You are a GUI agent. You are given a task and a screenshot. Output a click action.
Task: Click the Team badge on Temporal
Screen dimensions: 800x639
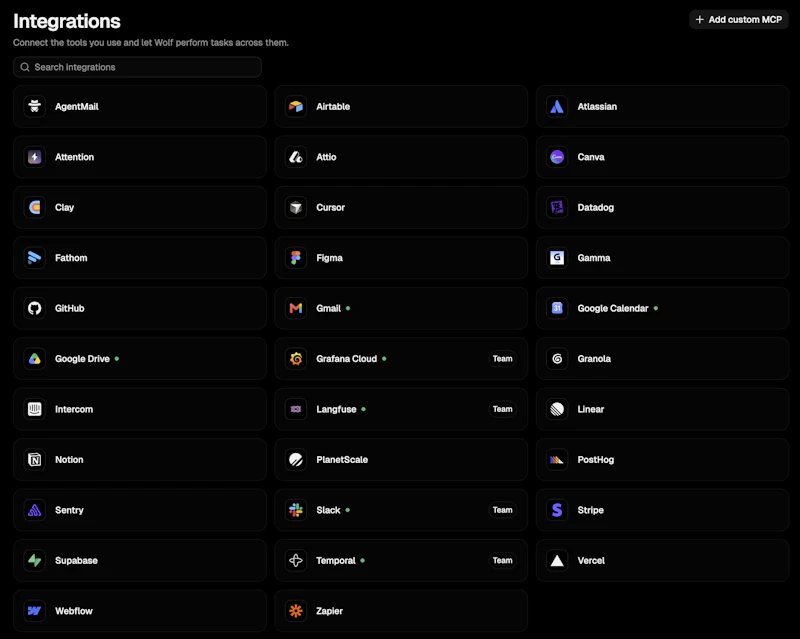click(x=503, y=560)
